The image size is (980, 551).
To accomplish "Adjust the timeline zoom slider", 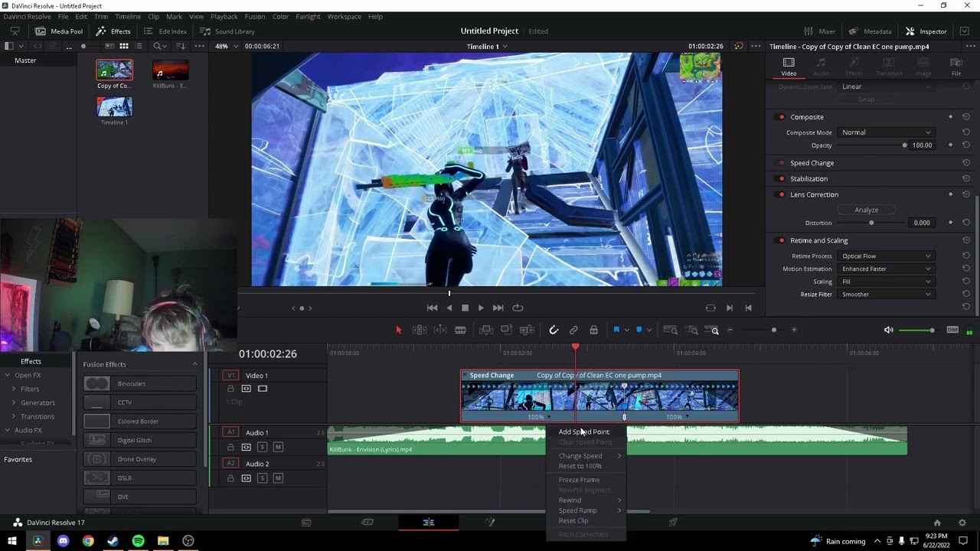I will click(773, 330).
